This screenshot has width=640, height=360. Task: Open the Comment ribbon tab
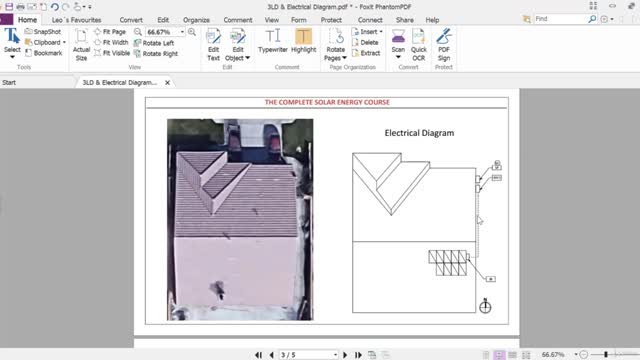238,20
